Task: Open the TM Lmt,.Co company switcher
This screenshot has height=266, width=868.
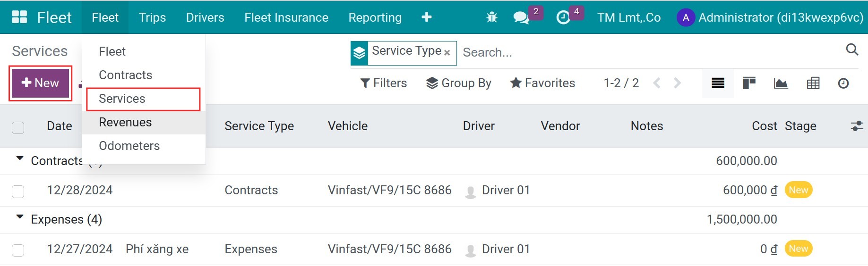Action: [629, 18]
